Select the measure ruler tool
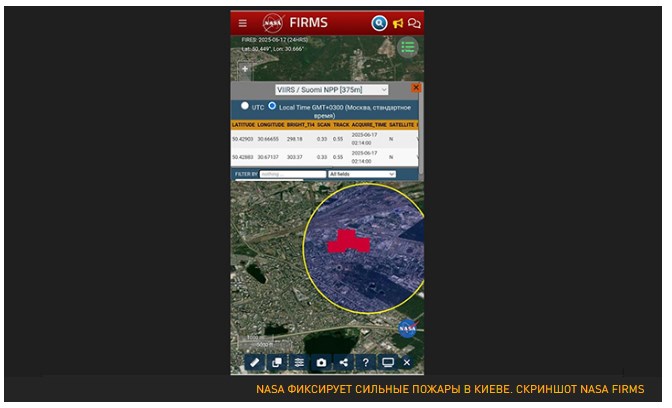 [x=254, y=363]
